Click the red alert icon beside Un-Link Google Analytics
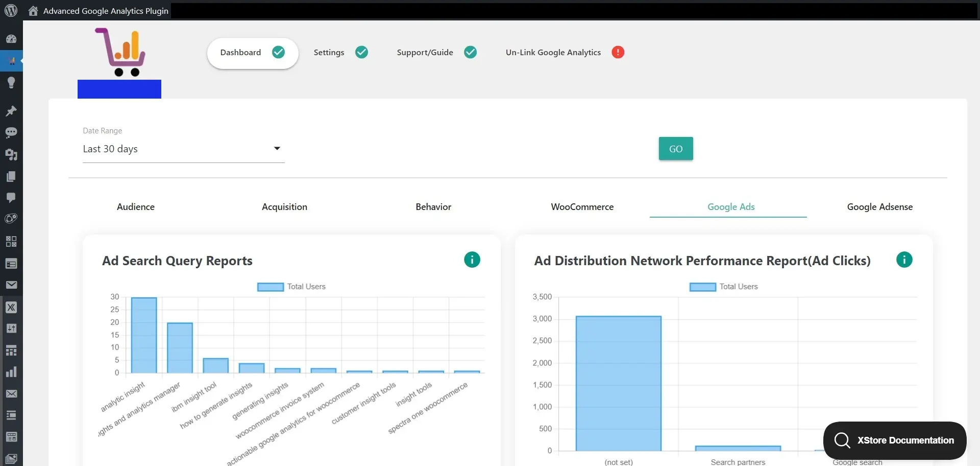The width and height of the screenshot is (980, 466). click(x=618, y=52)
